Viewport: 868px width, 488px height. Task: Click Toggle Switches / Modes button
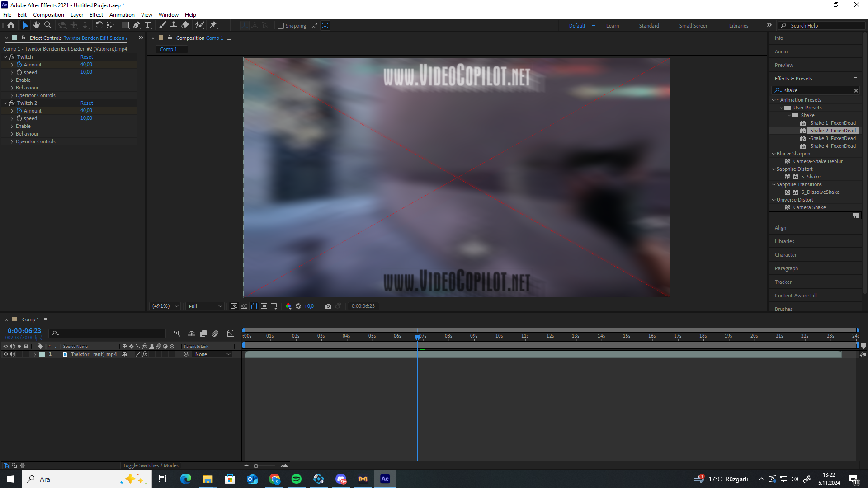point(151,466)
